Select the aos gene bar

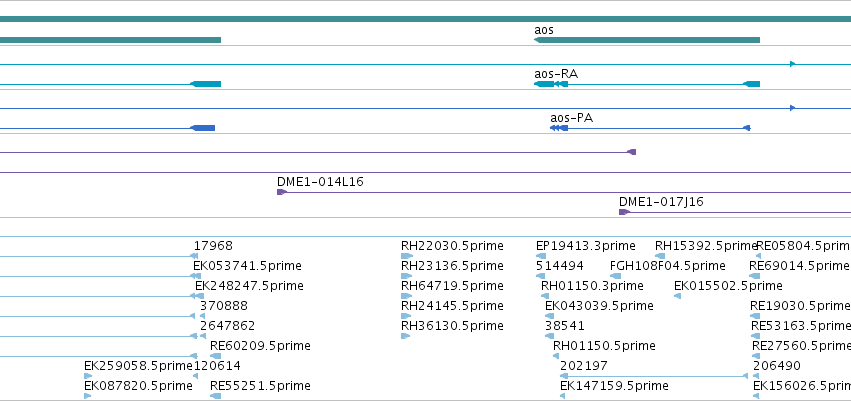pyautogui.click(x=647, y=40)
